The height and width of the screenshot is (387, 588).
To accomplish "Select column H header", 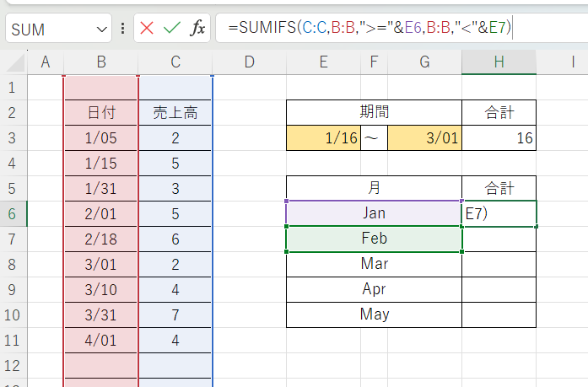I will (x=499, y=62).
